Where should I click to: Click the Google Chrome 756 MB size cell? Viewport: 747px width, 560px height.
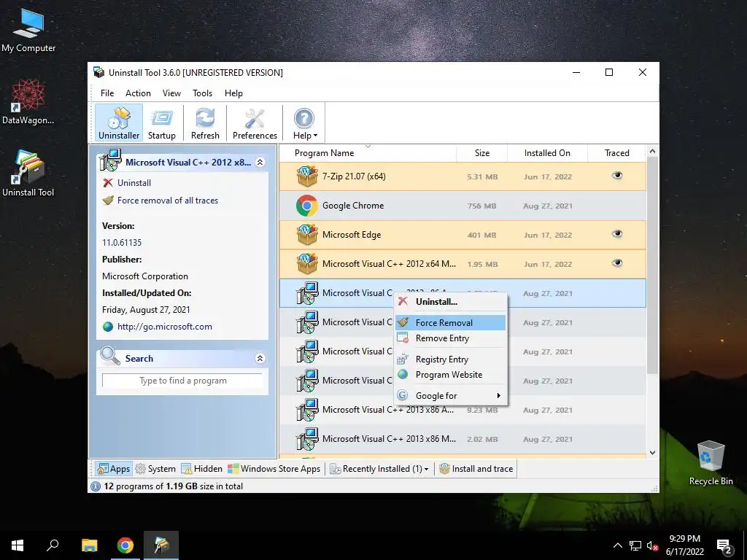pyautogui.click(x=481, y=206)
